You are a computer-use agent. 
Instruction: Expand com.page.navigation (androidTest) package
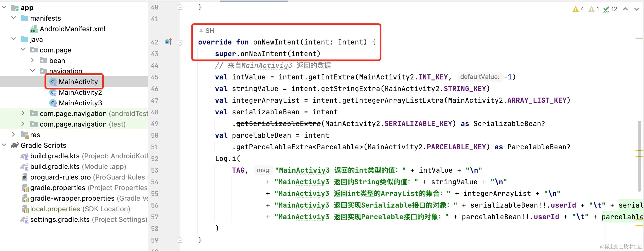pyautogui.click(x=23, y=113)
